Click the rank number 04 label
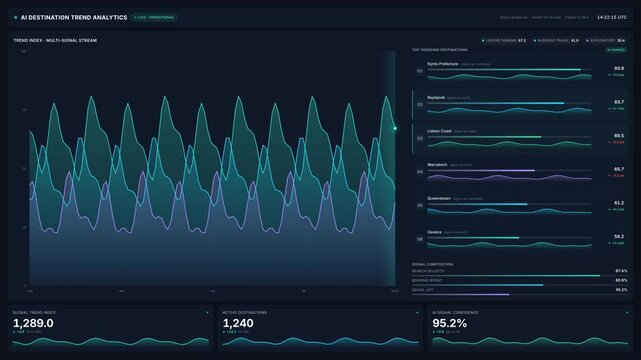The width and height of the screenshot is (641, 360). pos(420,172)
